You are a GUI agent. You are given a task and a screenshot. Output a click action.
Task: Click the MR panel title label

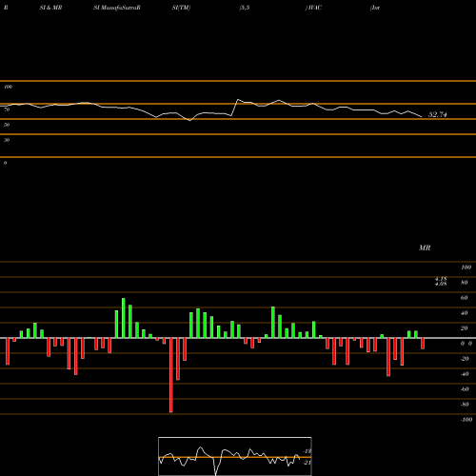[x=425, y=248]
